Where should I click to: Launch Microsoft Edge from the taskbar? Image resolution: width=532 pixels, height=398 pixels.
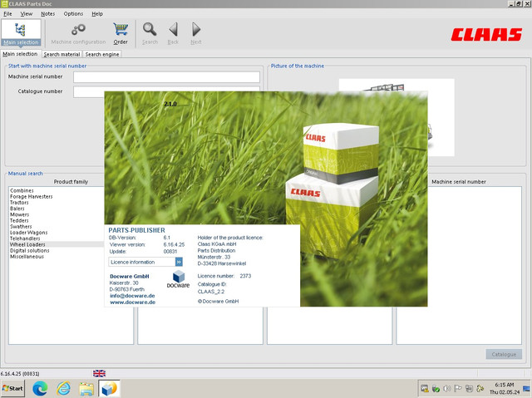point(40,389)
